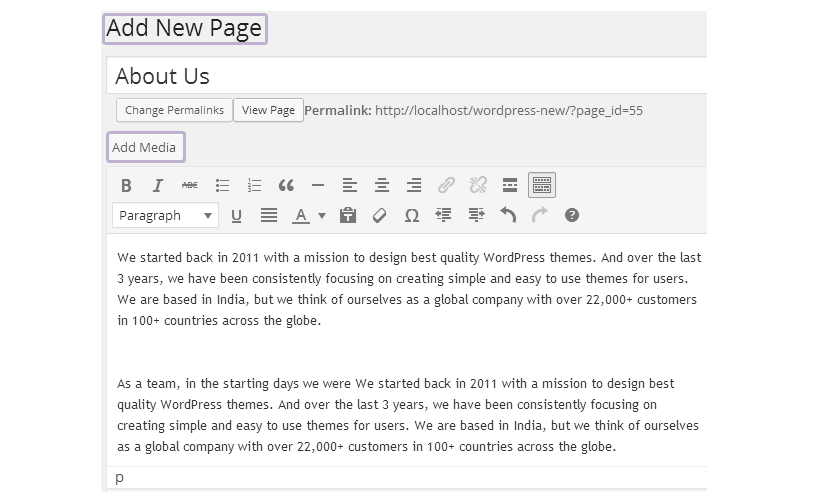Image resolution: width=813 pixels, height=502 pixels.
Task: Click the Add Media button
Action: (144, 147)
